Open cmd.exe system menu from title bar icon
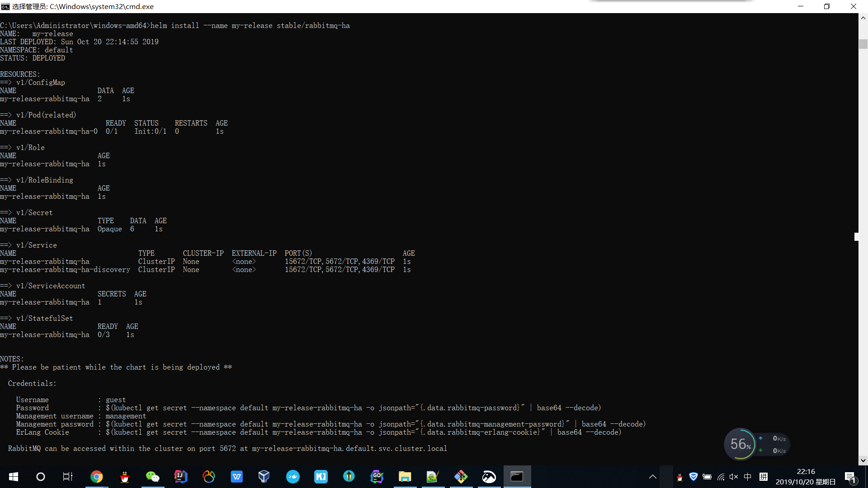The height and width of the screenshot is (488, 868). (5, 6)
